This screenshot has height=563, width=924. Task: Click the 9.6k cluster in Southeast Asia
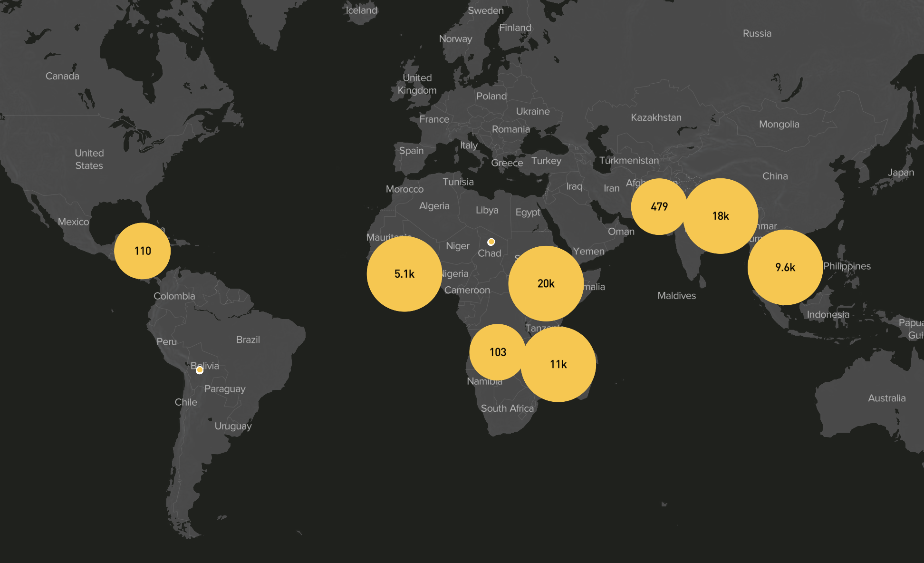785,267
